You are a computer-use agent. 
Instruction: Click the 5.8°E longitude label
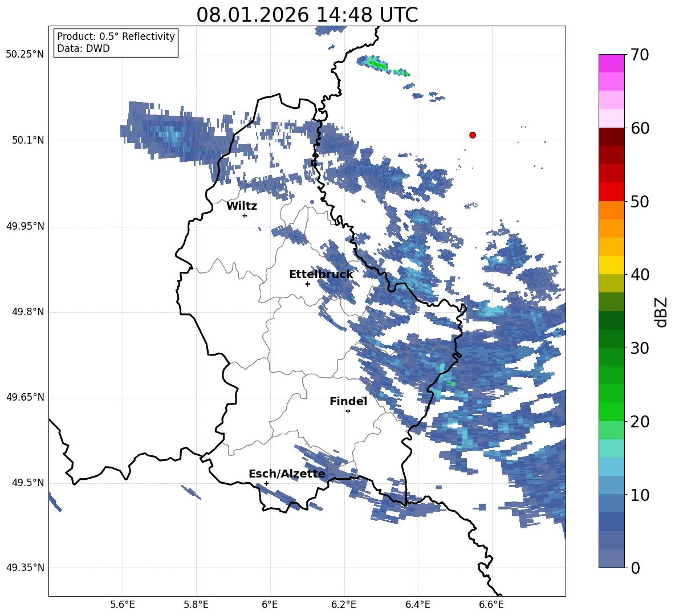click(x=196, y=605)
